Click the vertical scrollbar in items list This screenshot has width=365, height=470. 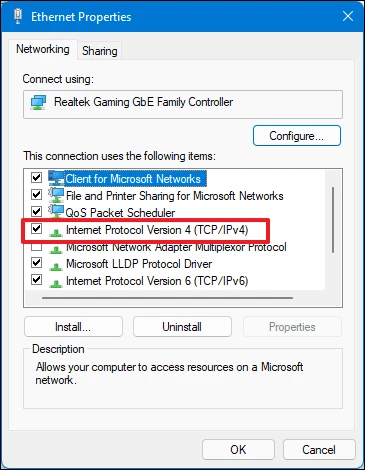click(x=333, y=220)
